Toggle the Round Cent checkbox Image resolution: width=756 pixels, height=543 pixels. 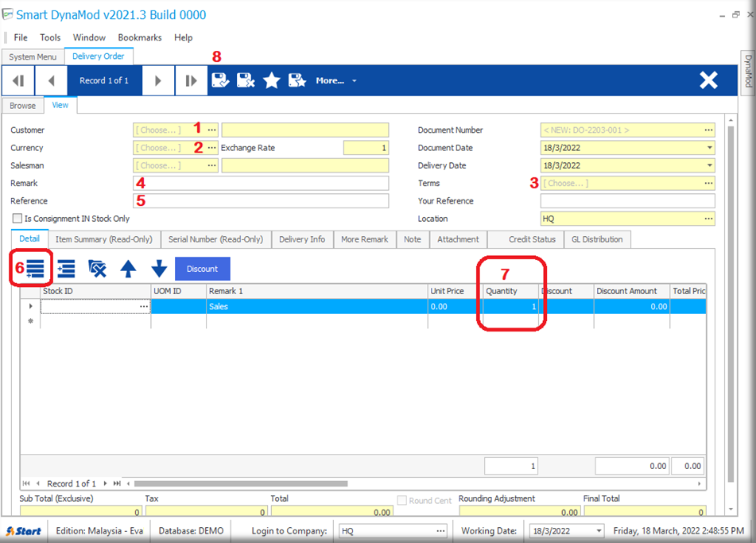click(x=402, y=501)
